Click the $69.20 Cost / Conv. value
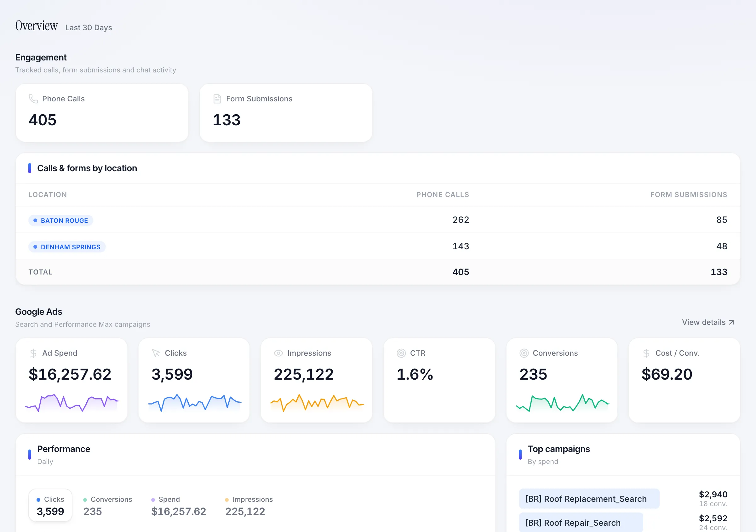Viewport: 756px width, 532px height. click(x=667, y=374)
